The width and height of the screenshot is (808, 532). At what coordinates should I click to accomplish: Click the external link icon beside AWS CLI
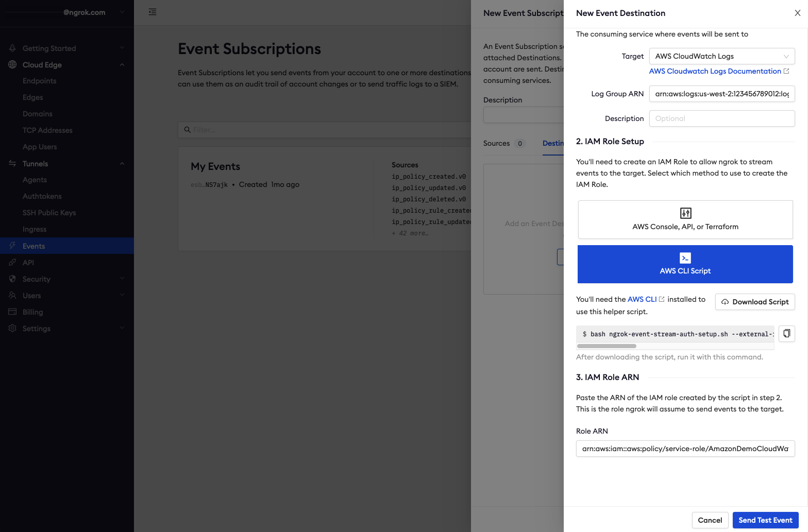(662, 299)
